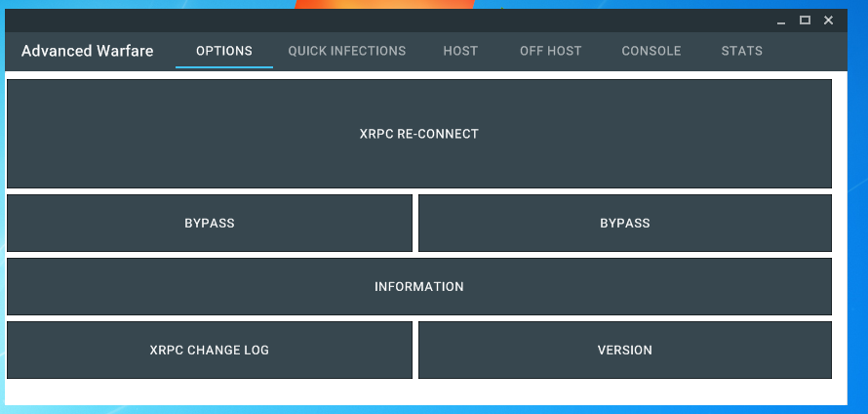Go to the OFF HOST tab

[x=550, y=51]
